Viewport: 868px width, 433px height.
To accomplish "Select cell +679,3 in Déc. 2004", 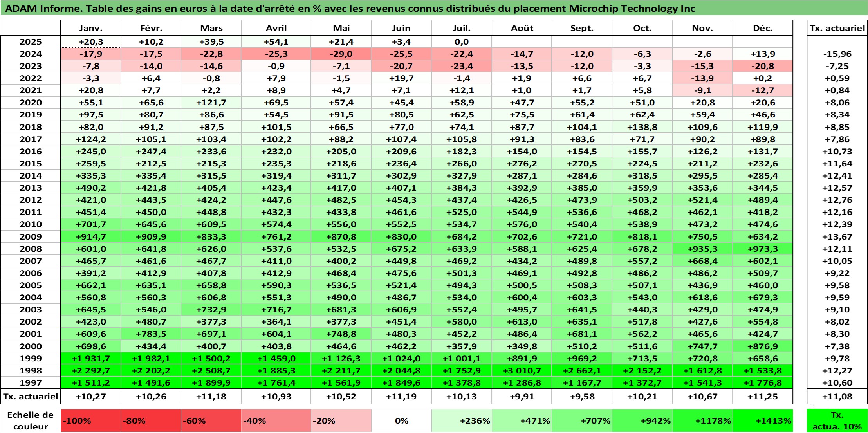I will coord(763,298).
